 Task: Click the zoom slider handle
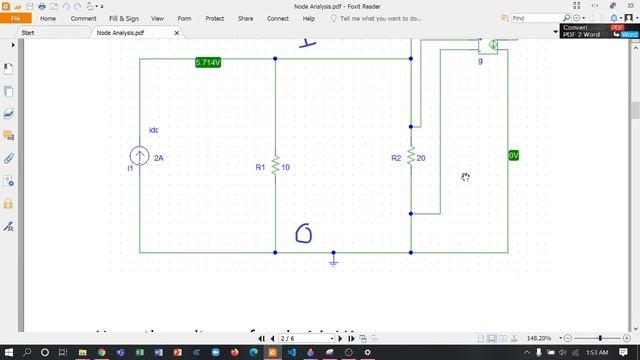coord(600,338)
